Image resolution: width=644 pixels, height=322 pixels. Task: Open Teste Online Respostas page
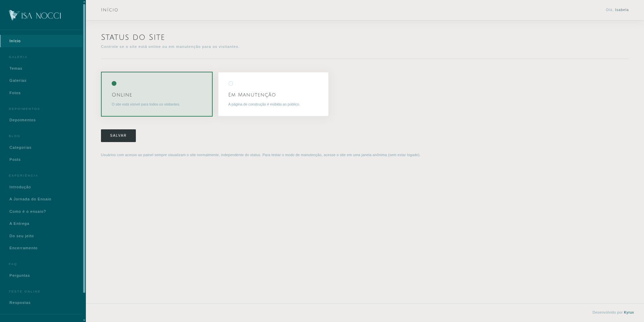coord(41,303)
